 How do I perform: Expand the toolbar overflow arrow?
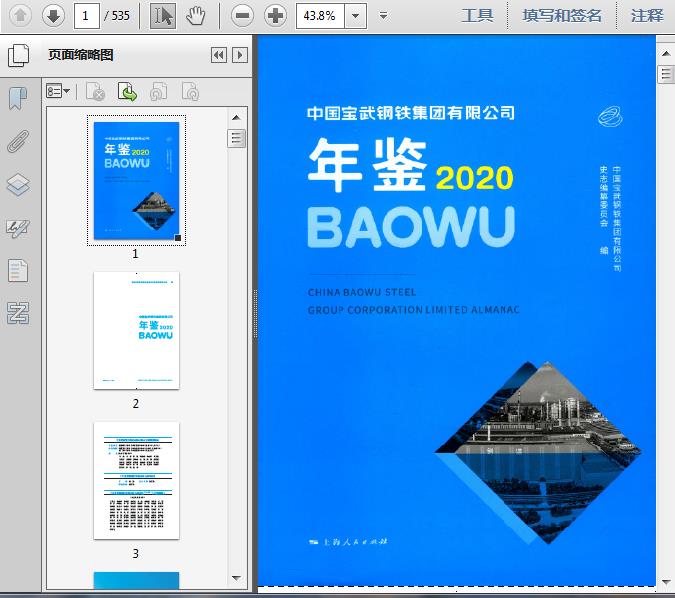point(383,16)
